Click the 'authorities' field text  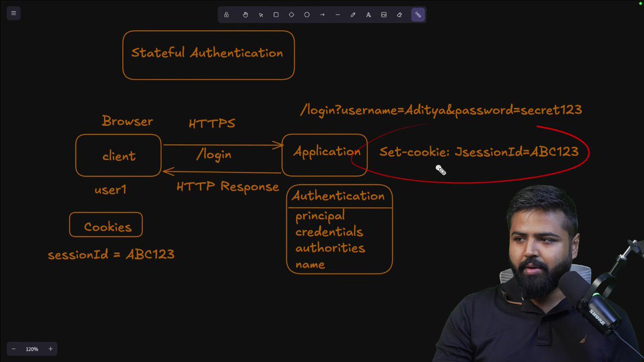(x=330, y=248)
